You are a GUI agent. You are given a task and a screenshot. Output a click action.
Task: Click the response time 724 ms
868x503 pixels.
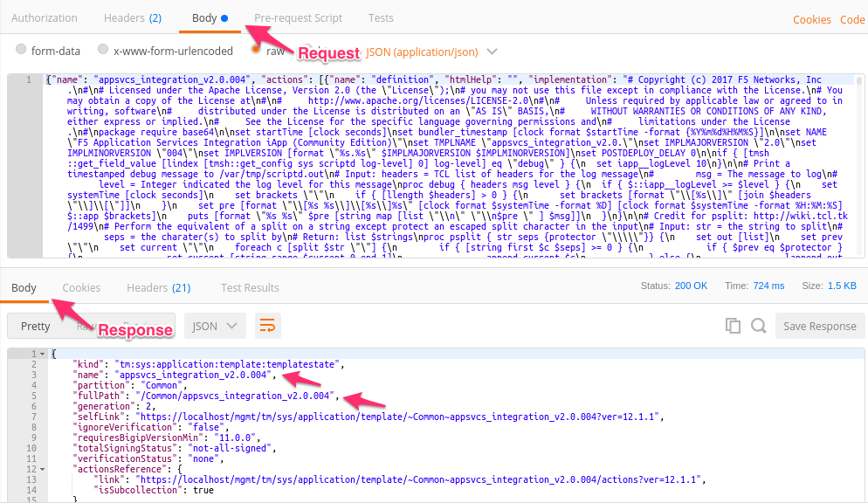pos(768,286)
